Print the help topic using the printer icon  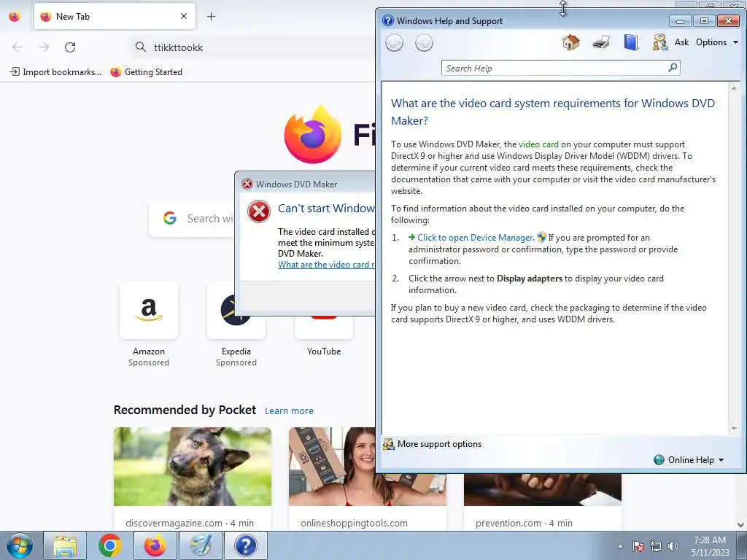tap(601, 42)
